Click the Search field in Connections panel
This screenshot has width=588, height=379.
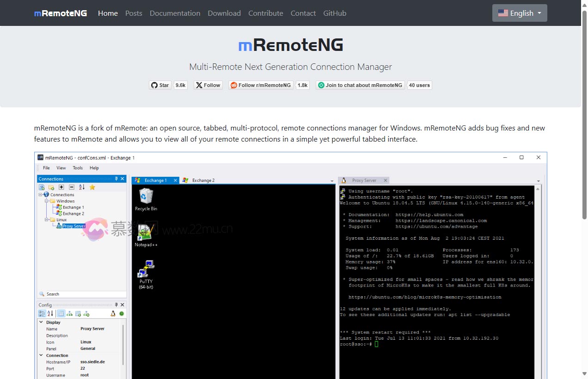point(81,294)
